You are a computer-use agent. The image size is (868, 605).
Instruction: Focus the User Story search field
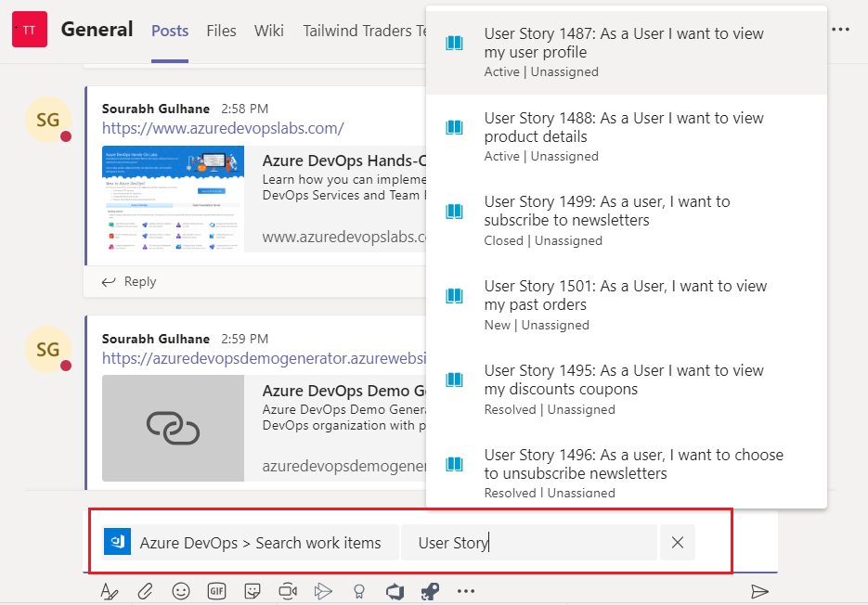coord(528,543)
